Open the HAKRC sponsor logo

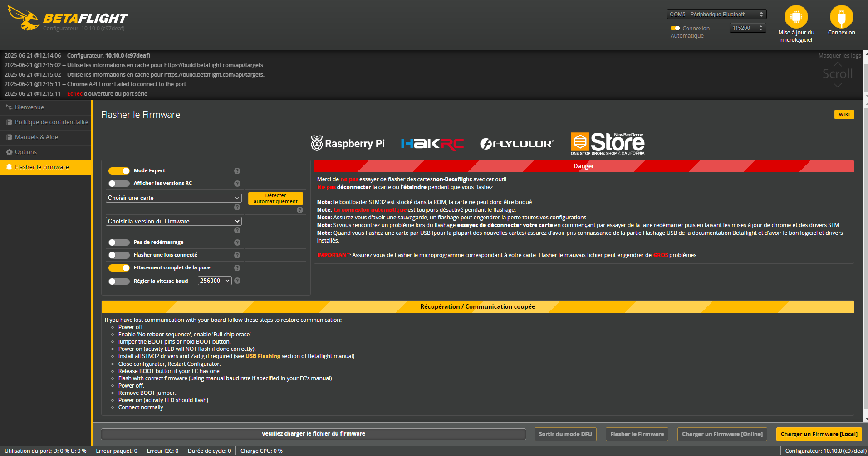coord(432,144)
